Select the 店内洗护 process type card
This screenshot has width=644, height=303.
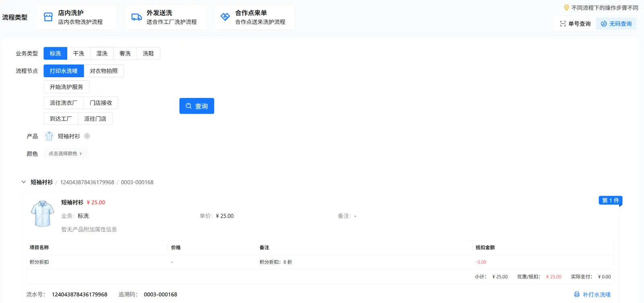click(x=77, y=17)
